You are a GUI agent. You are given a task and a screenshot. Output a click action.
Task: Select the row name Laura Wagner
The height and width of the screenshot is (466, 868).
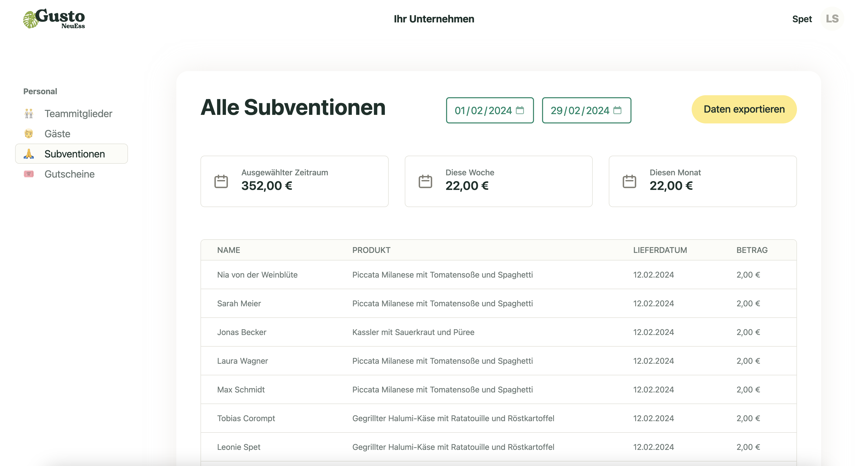click(242, 361)
